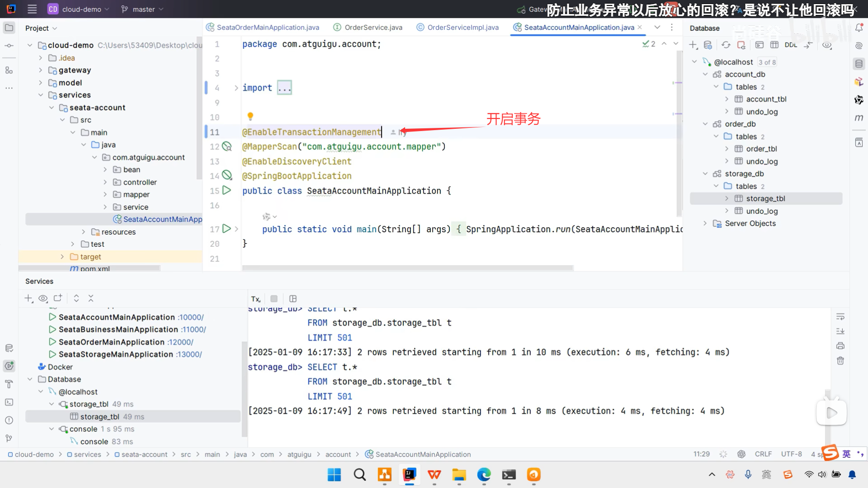Screen dimensions: 868x488
Task: Collapse the order_db schema node
Action: click(705, 124)
